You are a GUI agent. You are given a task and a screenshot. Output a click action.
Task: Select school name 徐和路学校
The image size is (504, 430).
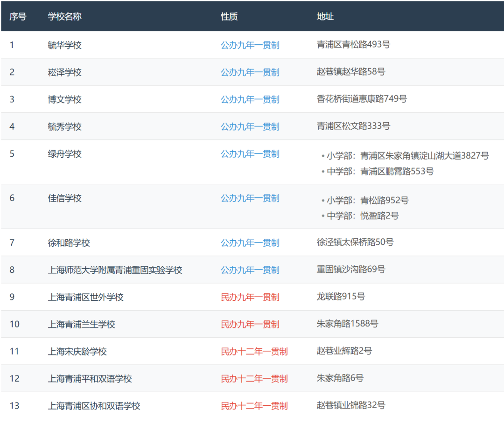pos(69,243)
